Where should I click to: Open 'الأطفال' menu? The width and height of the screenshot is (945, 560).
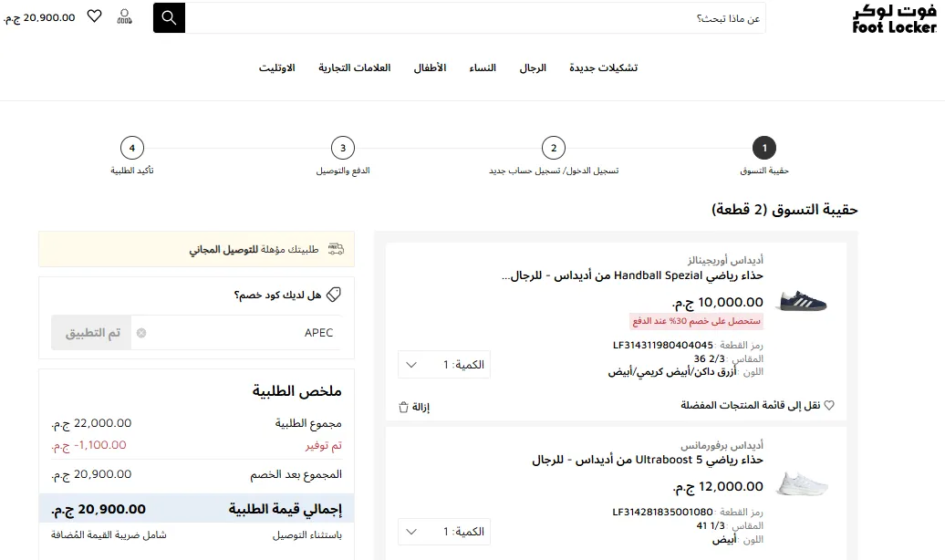point(430,67)
